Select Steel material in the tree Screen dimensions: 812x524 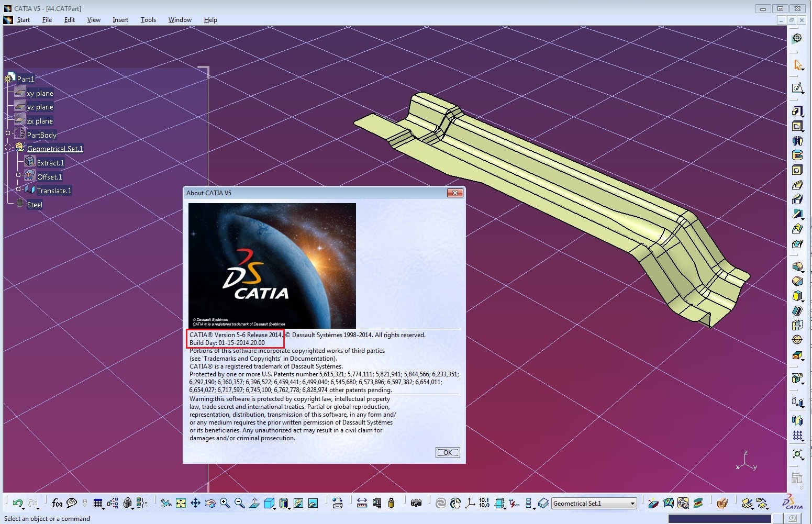click(x=35, y=205)
